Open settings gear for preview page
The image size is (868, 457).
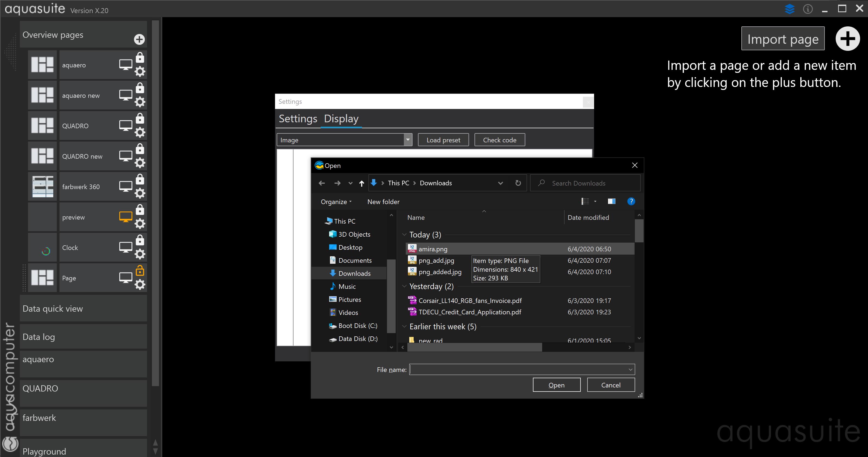[x=140, y=224]
